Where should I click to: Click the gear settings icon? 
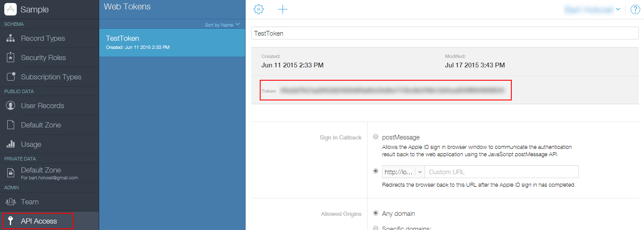[x=258, y=9]
